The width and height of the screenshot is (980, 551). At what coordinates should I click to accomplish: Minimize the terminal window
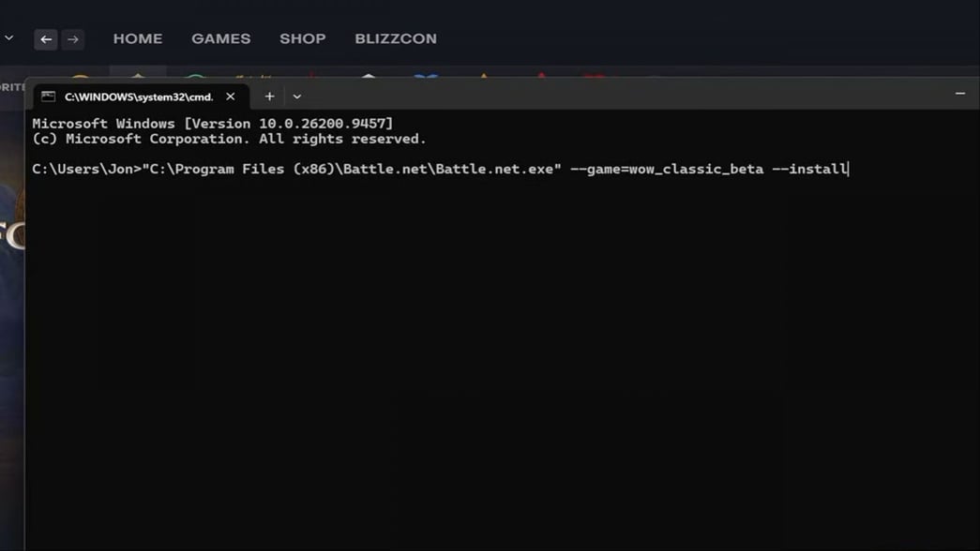(960, 94)
